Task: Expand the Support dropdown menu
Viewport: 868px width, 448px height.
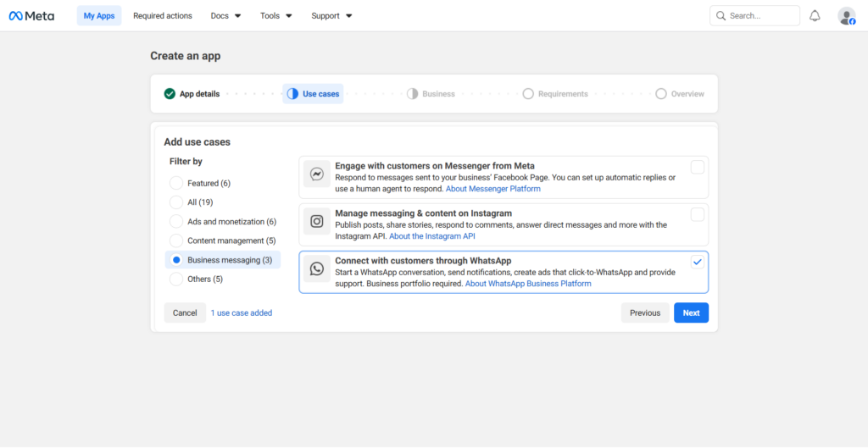Action: 331,15
